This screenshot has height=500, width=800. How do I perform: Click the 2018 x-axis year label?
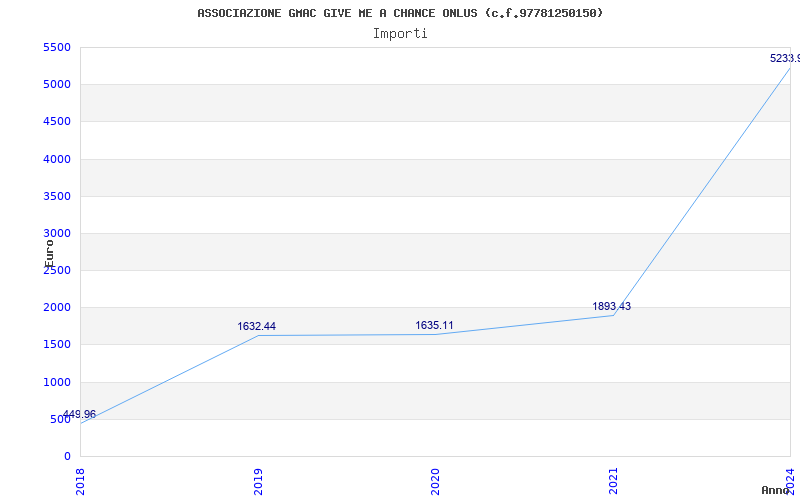[80, 481]
